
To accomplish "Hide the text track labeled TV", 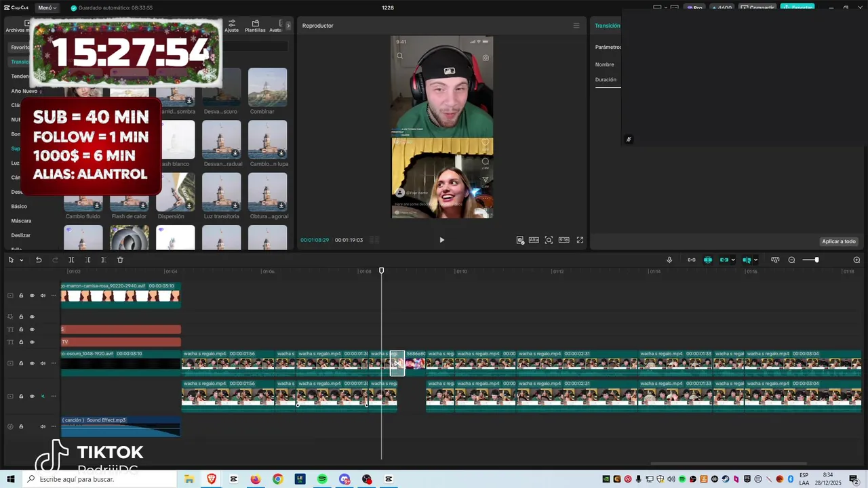I will (32, 342).
